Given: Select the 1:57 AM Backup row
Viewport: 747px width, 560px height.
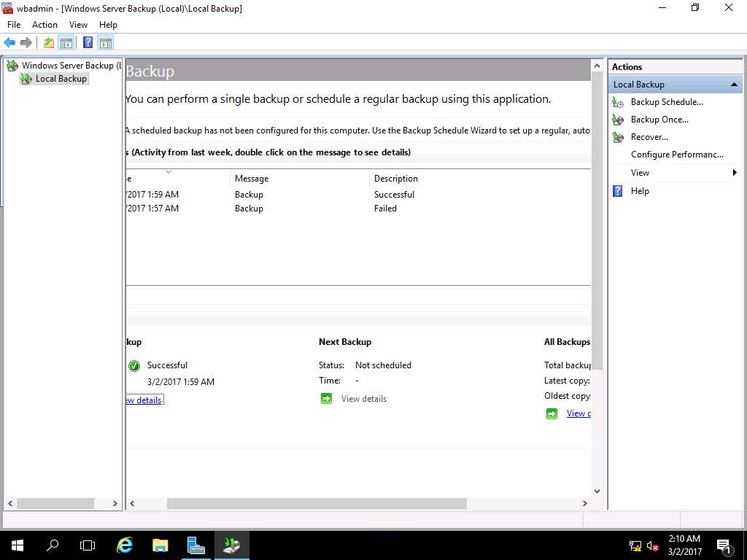Looking at the screenshot, I should point(358,208).
